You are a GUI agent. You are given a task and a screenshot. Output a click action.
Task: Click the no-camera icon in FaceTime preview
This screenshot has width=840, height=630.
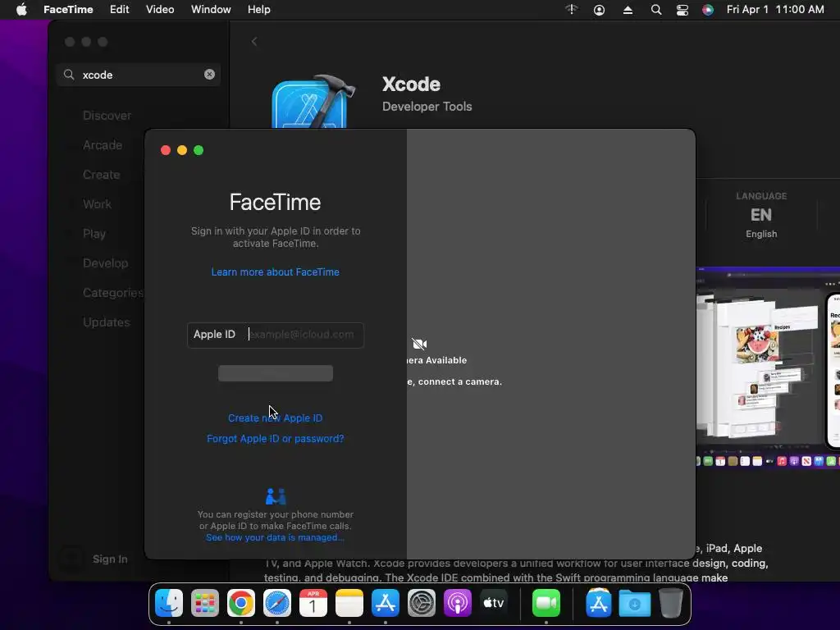click(419, 344)
